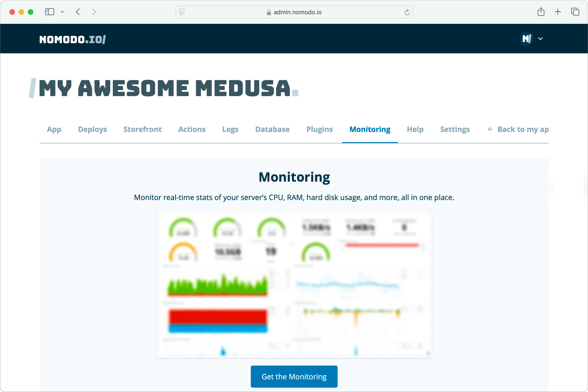Show the tab overview icon
This screenshot has width=588, height=392.
575,12
